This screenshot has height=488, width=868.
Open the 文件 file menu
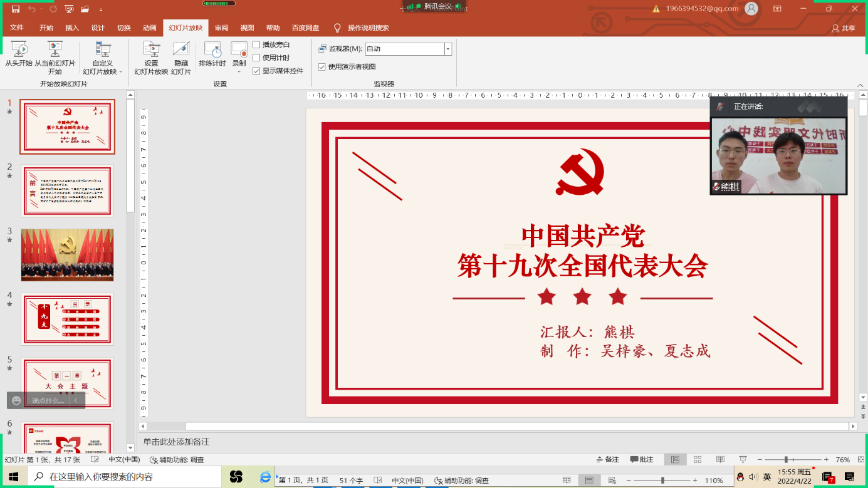tap(17, 28)
